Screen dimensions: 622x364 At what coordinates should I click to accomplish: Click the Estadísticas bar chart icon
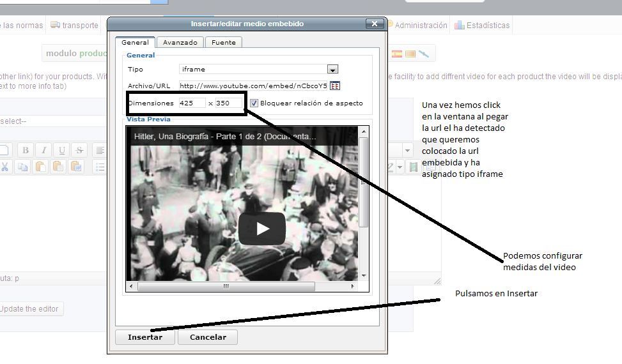click(460, 26)
